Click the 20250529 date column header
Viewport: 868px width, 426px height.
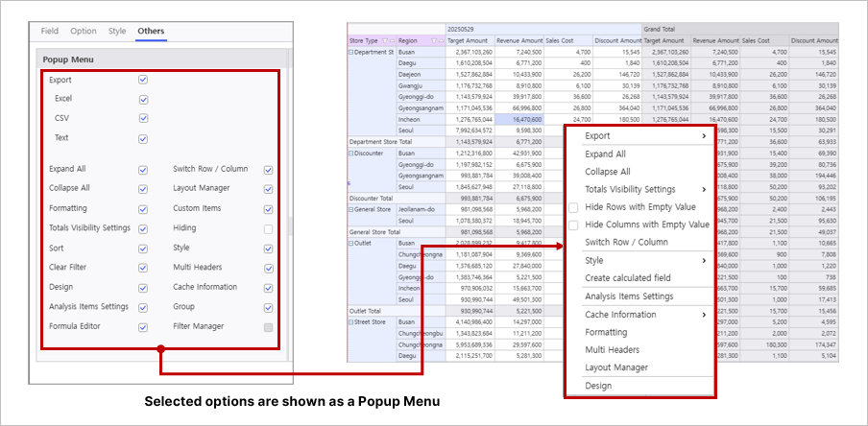click(543, 29)
